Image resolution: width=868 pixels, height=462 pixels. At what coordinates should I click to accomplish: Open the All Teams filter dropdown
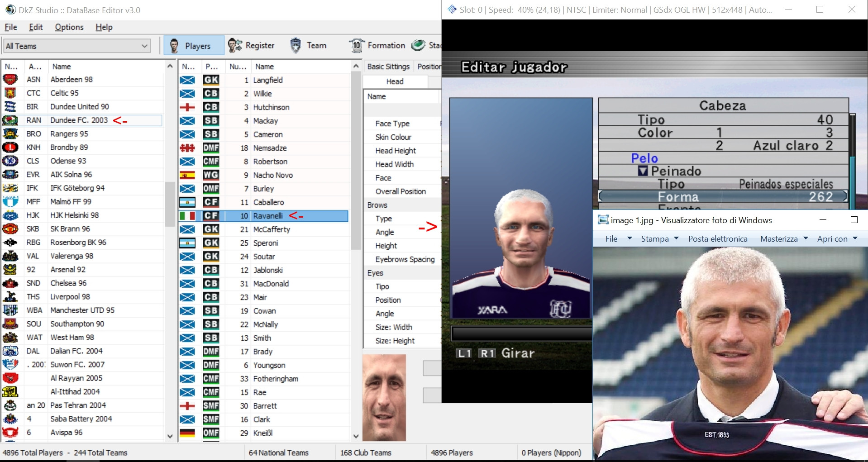(x=77, y=46)
